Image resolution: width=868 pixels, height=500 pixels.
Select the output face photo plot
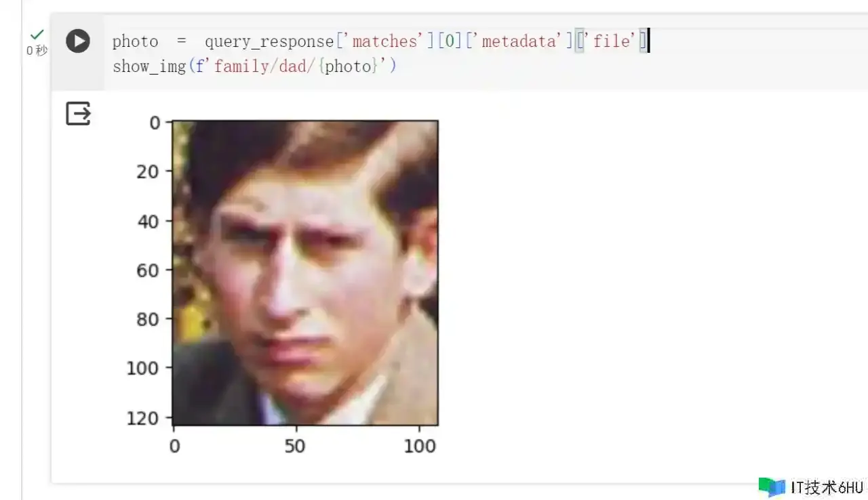click(x=305, y=272)
